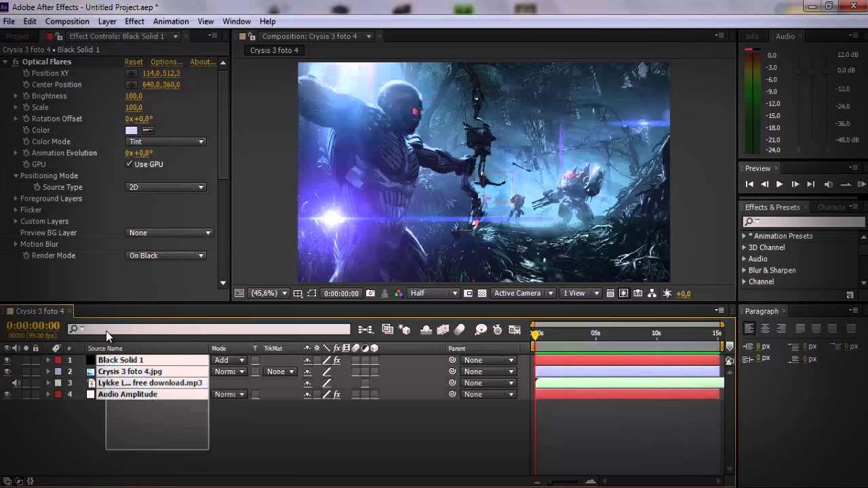This screenshot has height=488, width=868.
Task: Click label color of layer 2
Action: coord(58,371)
